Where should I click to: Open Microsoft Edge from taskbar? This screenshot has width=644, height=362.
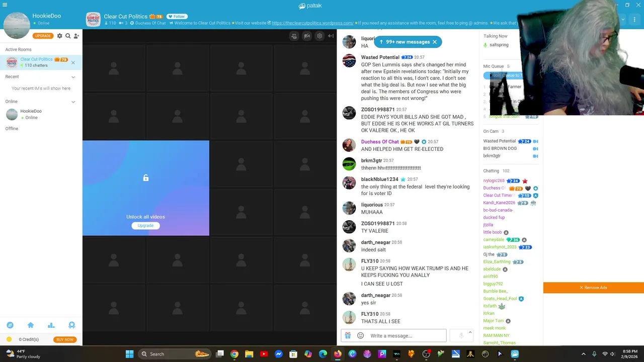[x=323, y=354]
